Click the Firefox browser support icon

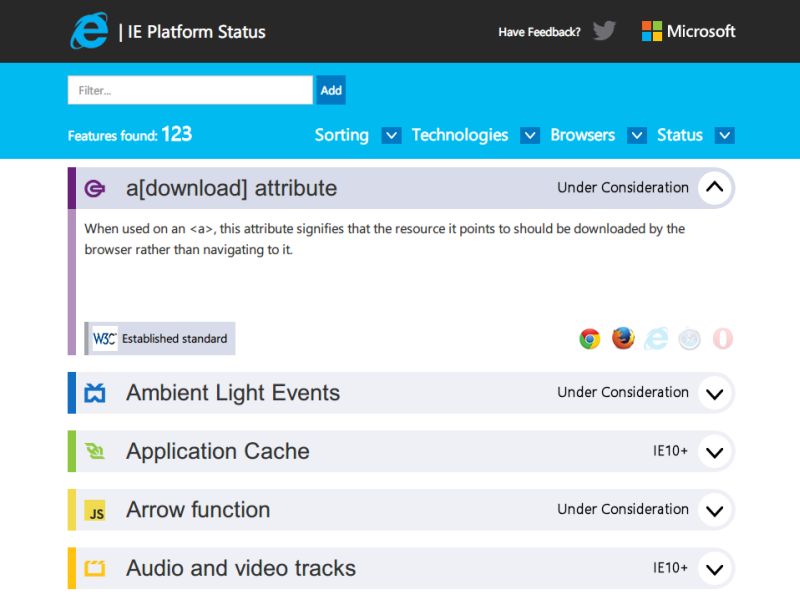[x=623, y=338]
